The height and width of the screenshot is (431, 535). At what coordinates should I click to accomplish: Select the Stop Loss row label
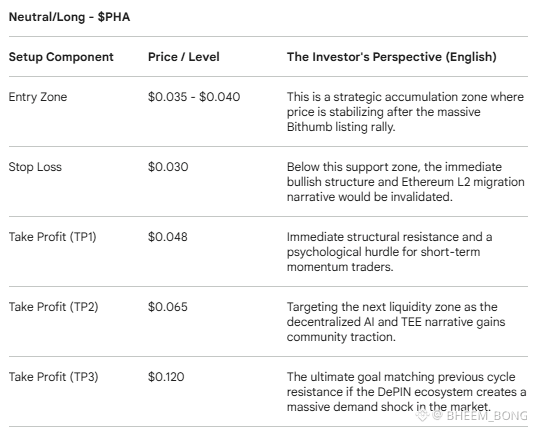point(35,167)
